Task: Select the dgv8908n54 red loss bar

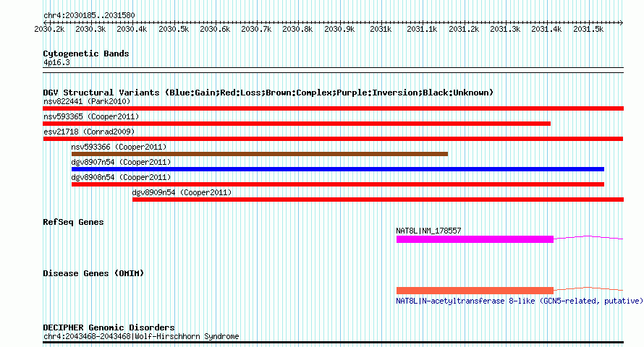Action: 338,184
